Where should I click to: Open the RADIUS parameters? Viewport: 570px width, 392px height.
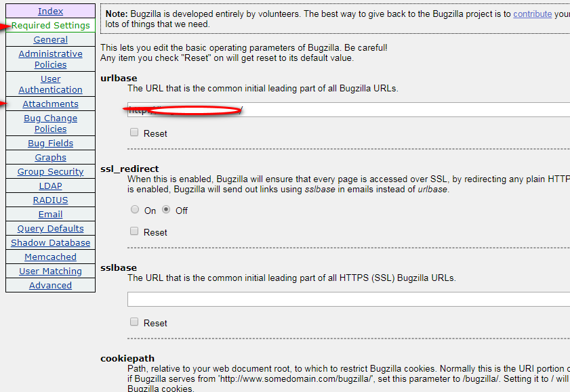tap(51, 200)
